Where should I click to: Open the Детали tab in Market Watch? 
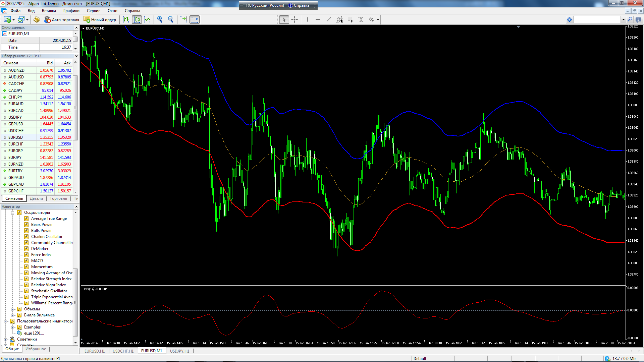pos(37,198)
